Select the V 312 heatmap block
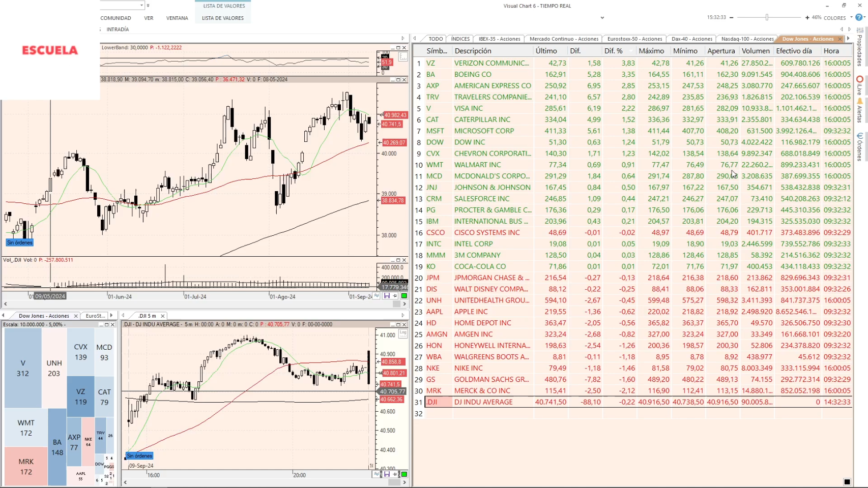Screen dimensions: 868x488 [x=23, y=368]
